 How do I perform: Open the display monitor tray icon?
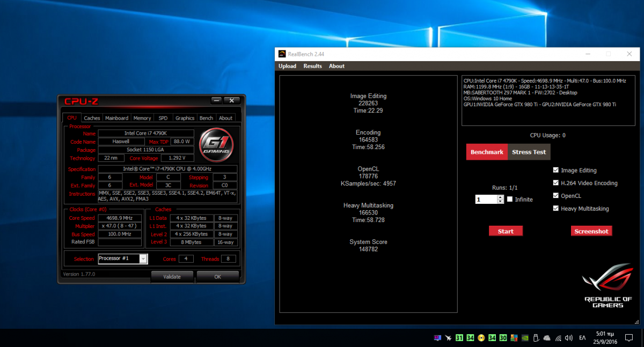coord(437,338)
